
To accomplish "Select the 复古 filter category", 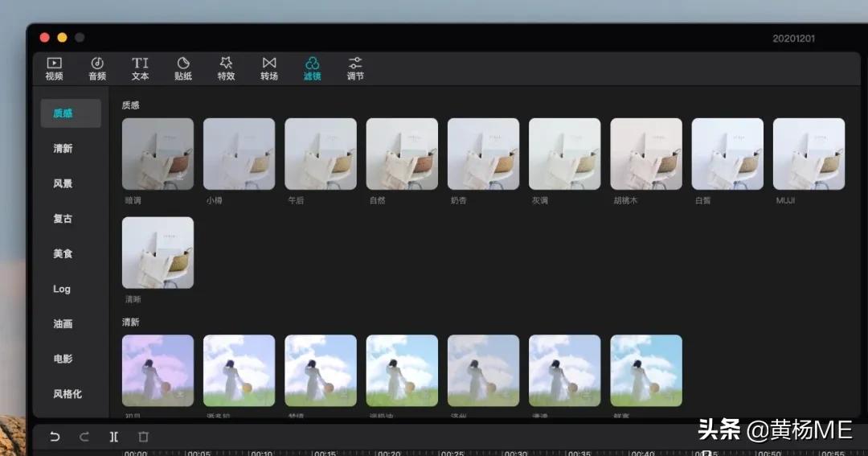I will tap(63, 218).
